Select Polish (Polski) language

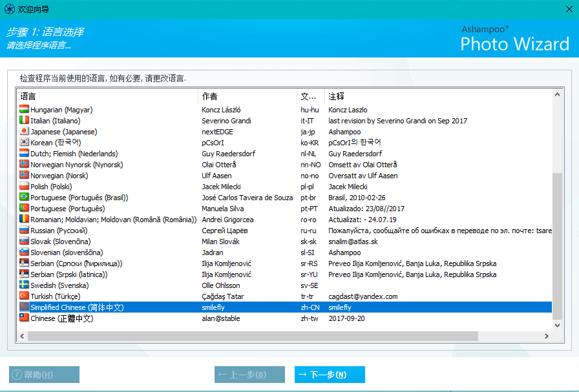pyautogui.click(x=285, y=187)
